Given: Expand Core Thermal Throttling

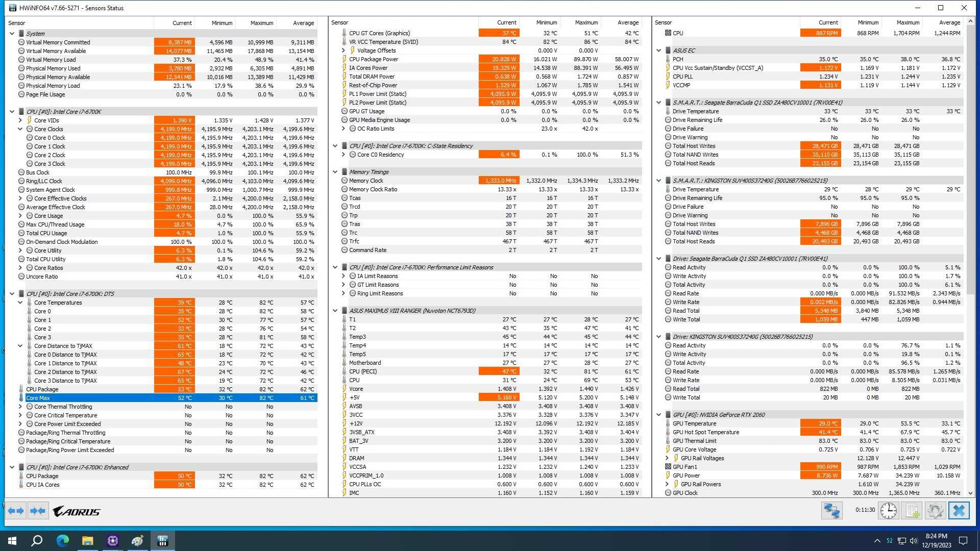Looking at the screenshot, I should pyautogui.click(x=20, y=407).
